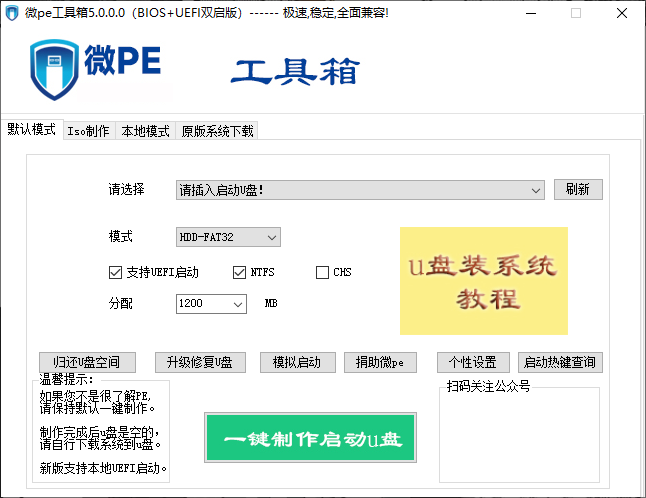Viewport: 646px width, 498px height.
Task: Click the 升级修复U盘 button
Action: [200, 362]
